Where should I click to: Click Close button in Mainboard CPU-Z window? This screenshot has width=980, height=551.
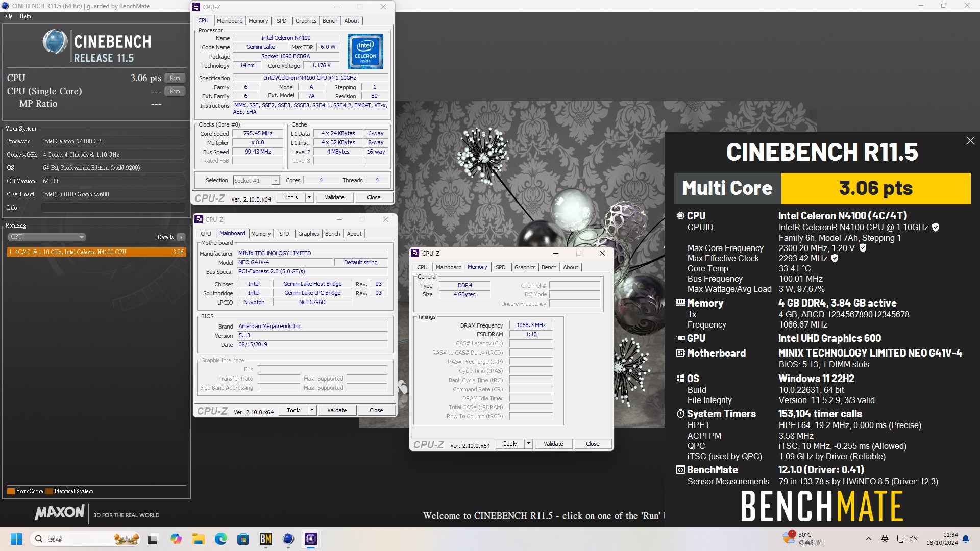click(x=376, y=410)
